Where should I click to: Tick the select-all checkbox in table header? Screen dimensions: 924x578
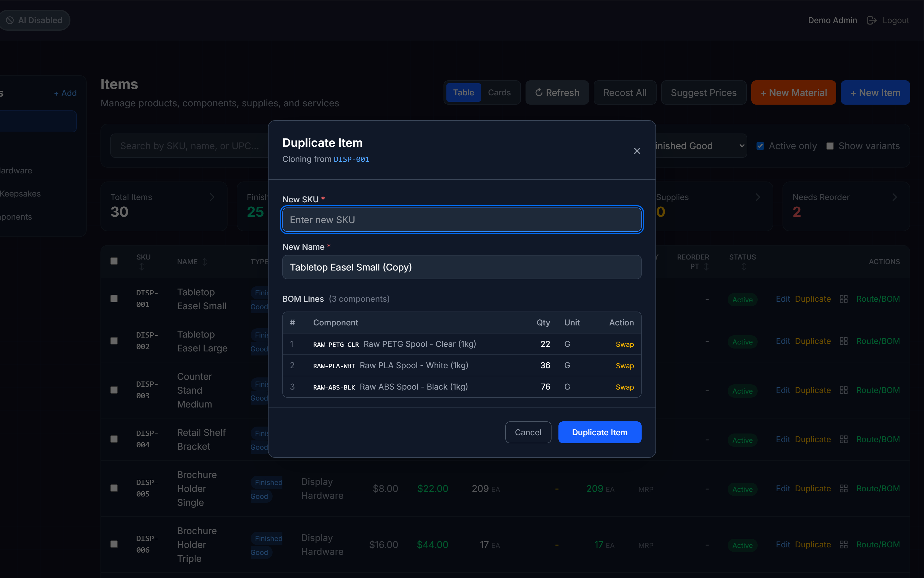114,261
